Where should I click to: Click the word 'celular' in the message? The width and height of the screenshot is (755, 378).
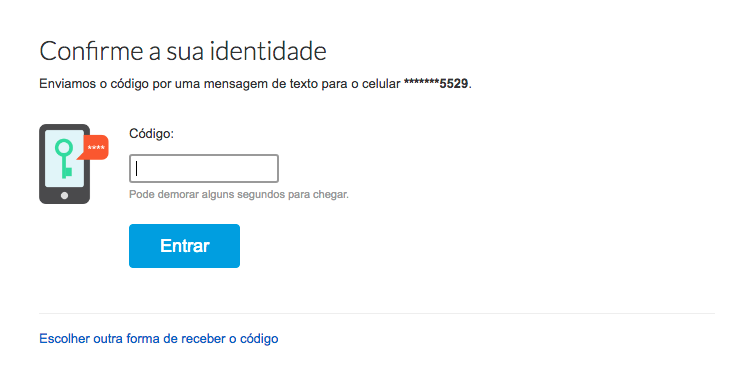click(x=381, y=84)
